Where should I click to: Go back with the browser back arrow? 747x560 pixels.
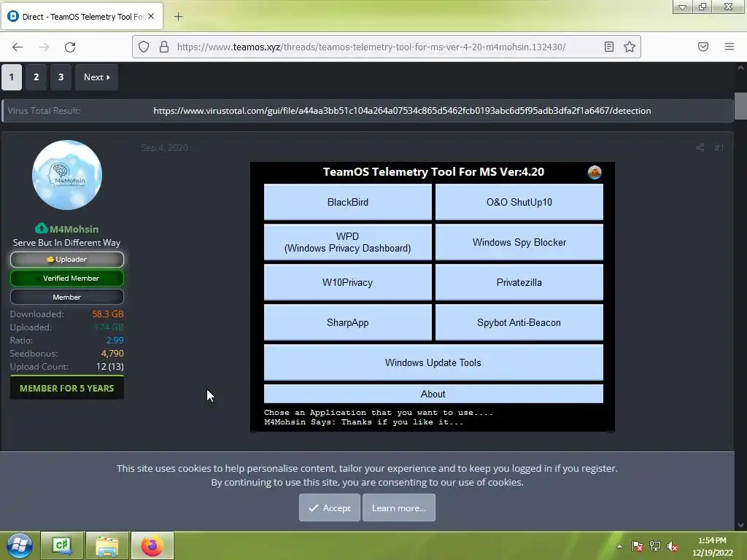click(x=18, y=47)
